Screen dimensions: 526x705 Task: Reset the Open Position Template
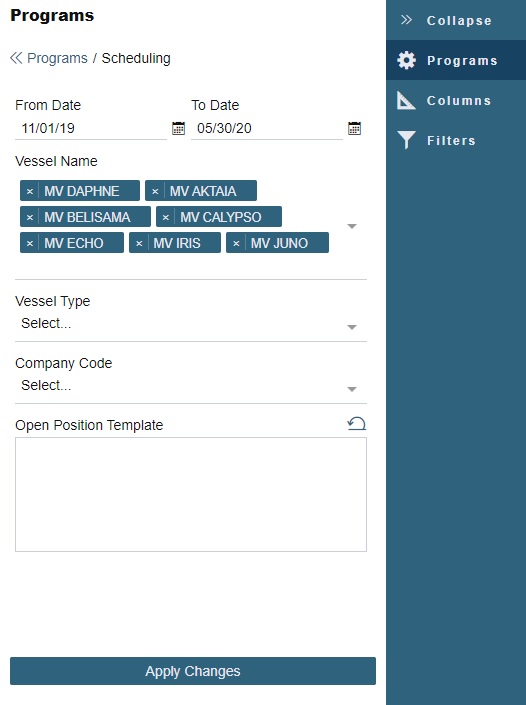357,424
